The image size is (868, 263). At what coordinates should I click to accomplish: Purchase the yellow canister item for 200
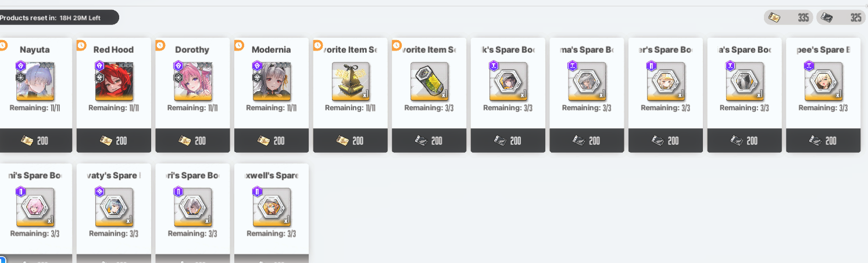(429, 140)
